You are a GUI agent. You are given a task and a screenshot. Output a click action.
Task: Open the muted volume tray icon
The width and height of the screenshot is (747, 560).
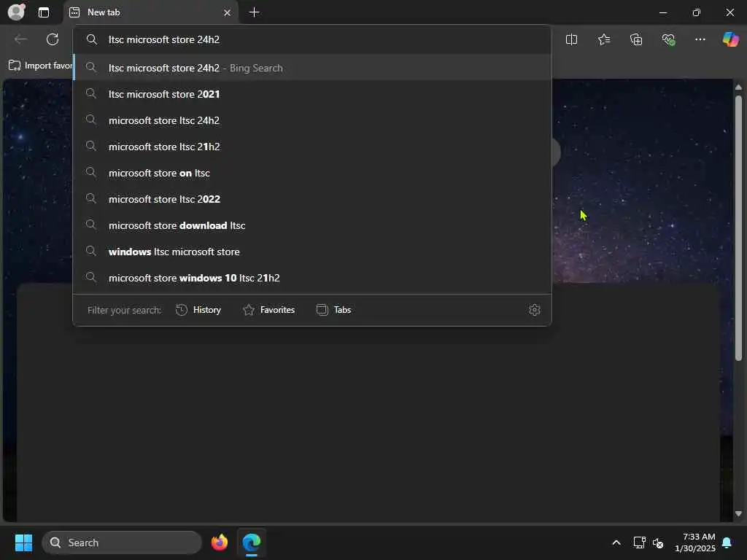[658, 542]
